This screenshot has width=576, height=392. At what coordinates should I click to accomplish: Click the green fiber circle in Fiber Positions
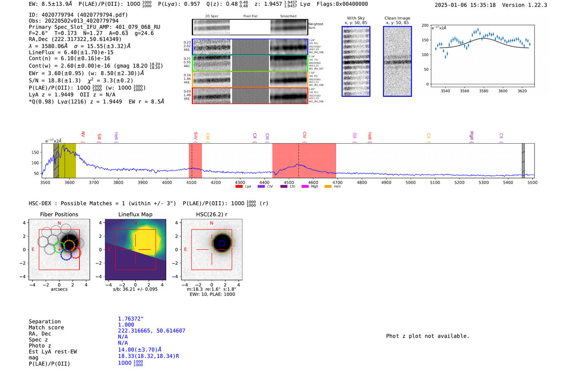point(59,248)
